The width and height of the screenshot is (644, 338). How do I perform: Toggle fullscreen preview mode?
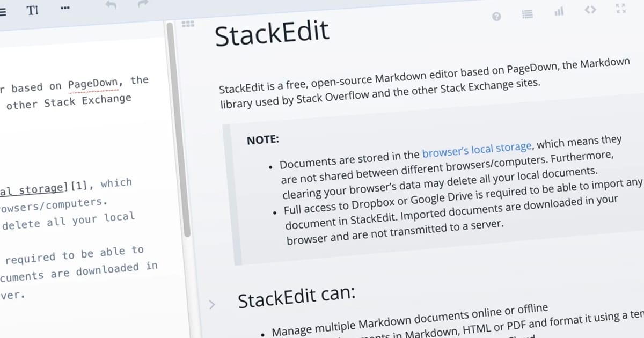(x=621, y=8)
